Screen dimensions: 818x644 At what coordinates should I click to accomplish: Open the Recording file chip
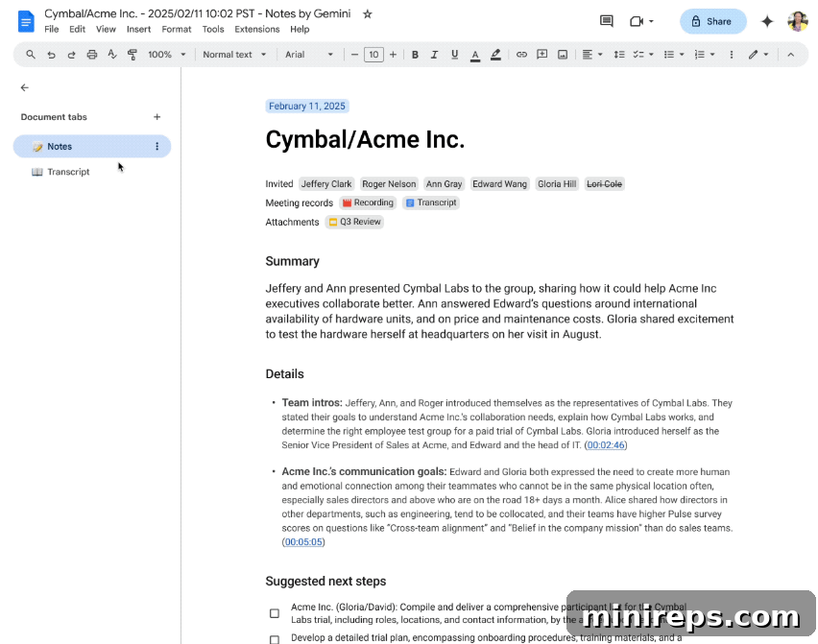click(368, 203)
